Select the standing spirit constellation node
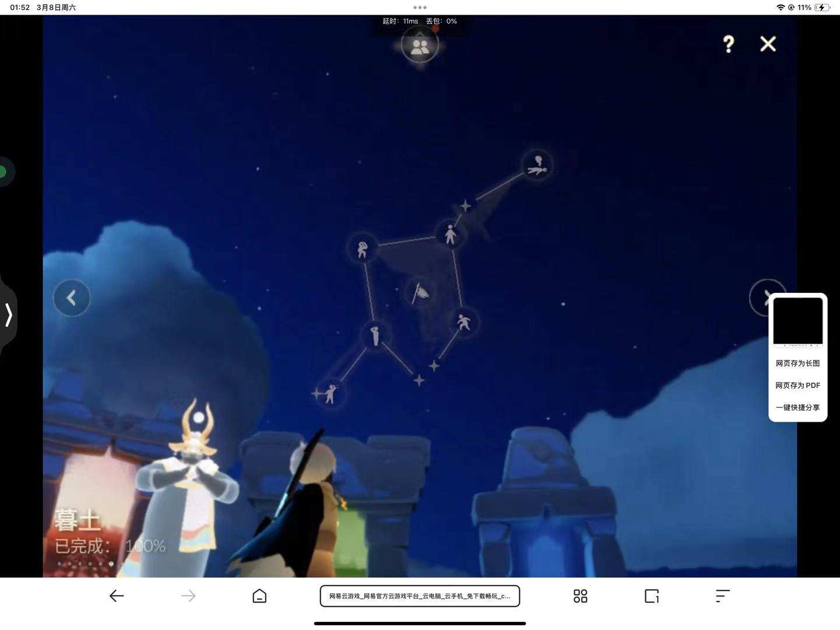 point(449,235)
